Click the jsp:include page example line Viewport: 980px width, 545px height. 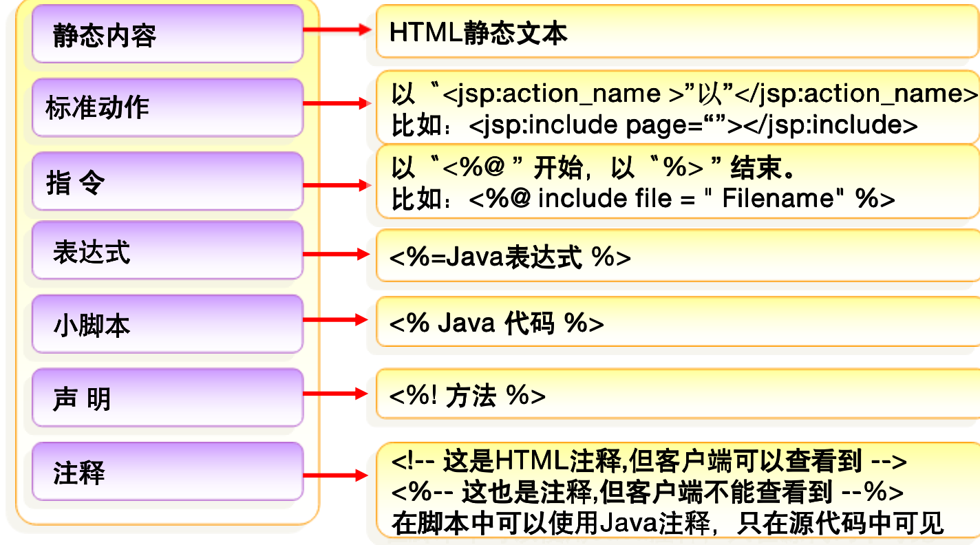654,125
